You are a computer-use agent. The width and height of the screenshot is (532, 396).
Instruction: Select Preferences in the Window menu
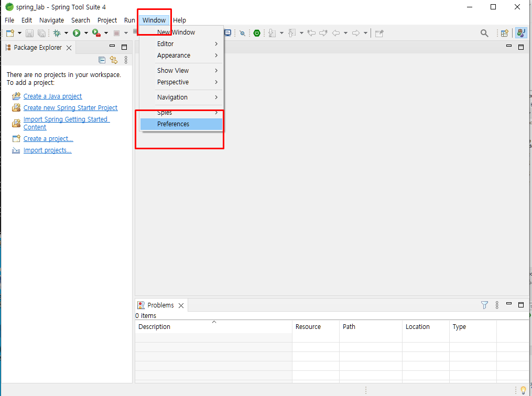[181, 124]
